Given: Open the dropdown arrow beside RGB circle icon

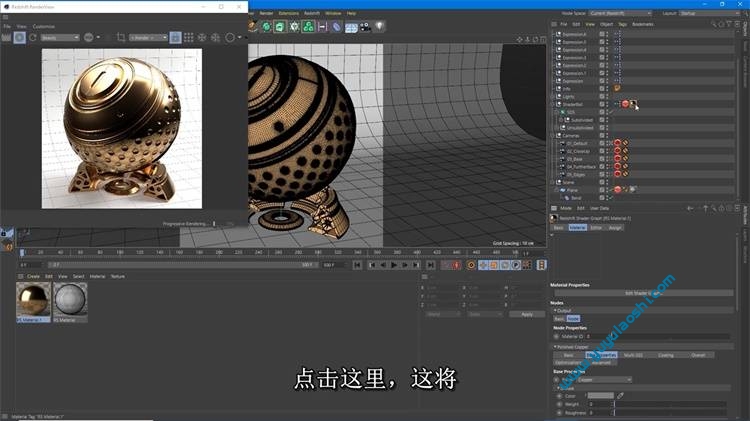Looking at the screenshot, I should 99,37.
